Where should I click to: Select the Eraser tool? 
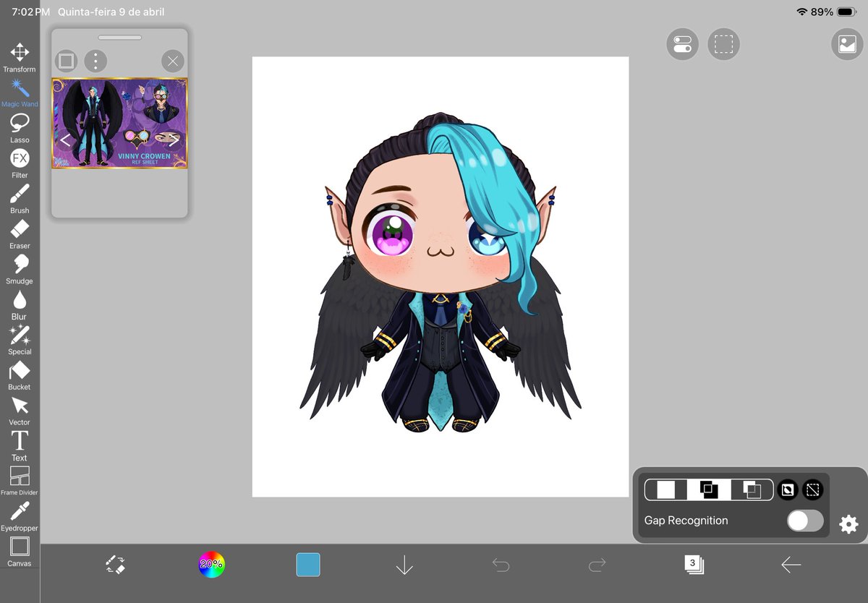click(20, 235)
